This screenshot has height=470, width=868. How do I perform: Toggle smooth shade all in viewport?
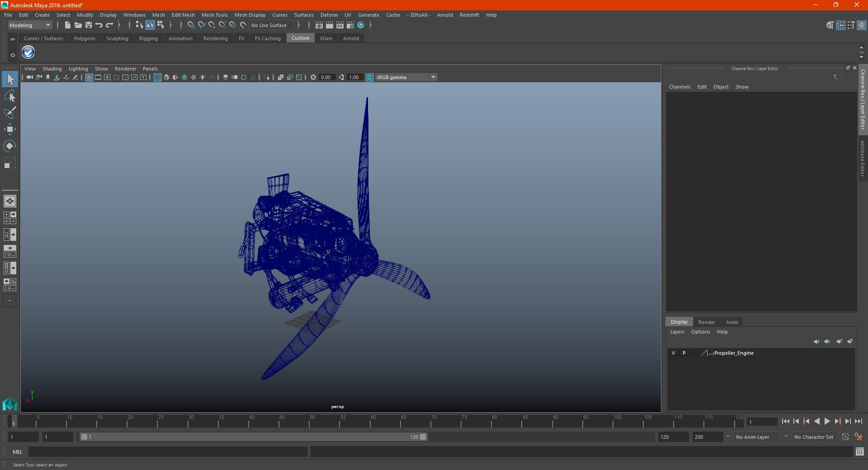coord(166,77)
